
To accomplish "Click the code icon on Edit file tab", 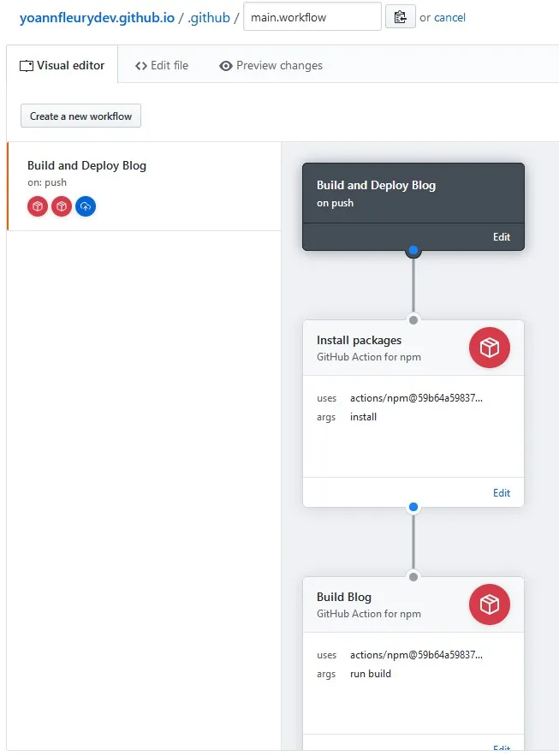I will point(140,65).
